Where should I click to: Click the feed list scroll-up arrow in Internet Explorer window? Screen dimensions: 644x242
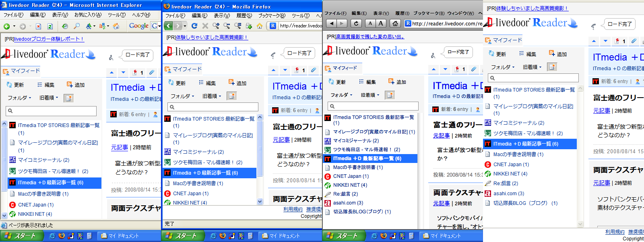click(x=4, y=124)
